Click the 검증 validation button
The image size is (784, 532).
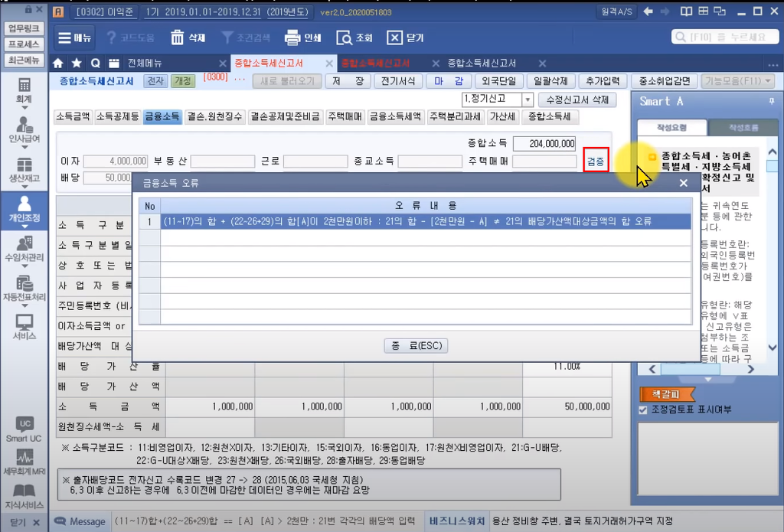tap(596, 161)
